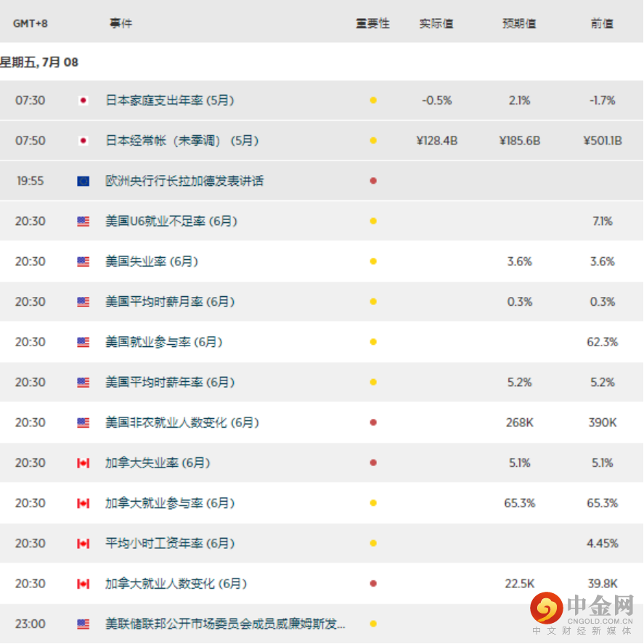Image resolution: width=644 pixels, height=644 pixels.
Task: Click expected value 268K
Action: point(520,423)
